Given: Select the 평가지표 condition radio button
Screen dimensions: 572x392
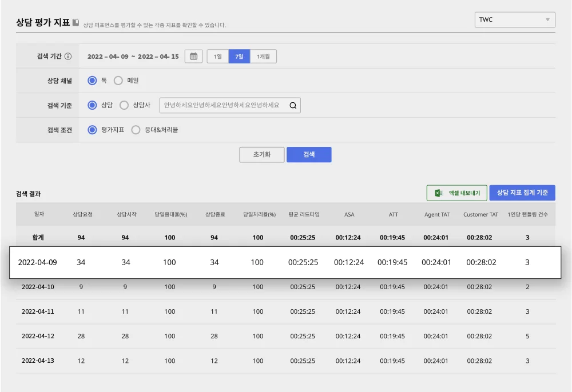Looking at the screenshot, I should click(x=92, y=130).
